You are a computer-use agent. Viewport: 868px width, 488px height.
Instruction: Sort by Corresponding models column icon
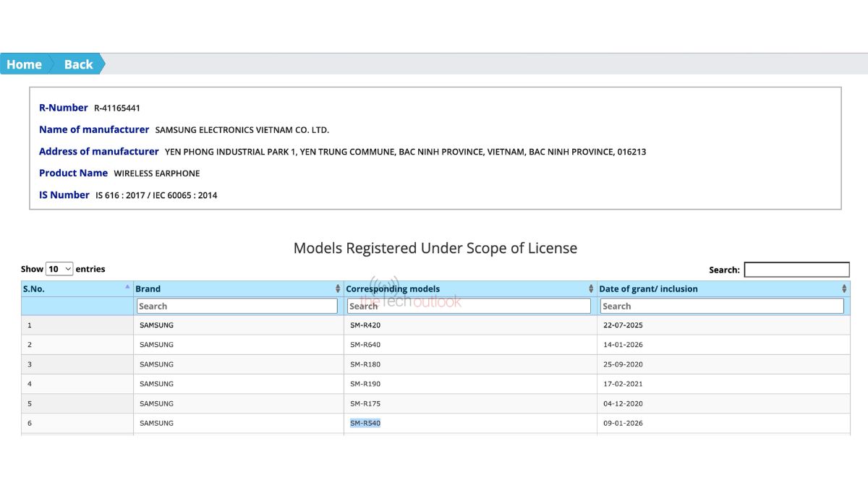pos(591,288)
